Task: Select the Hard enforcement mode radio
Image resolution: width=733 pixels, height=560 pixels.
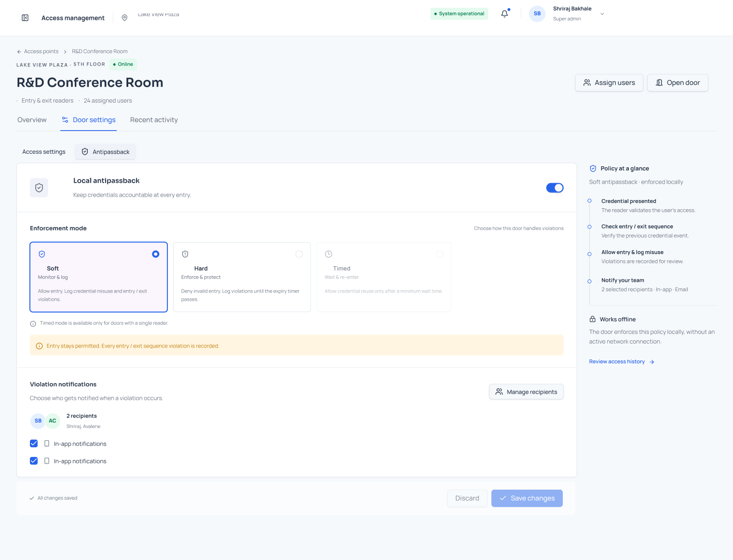Action: pyautogui.click(x=299, y=254)
